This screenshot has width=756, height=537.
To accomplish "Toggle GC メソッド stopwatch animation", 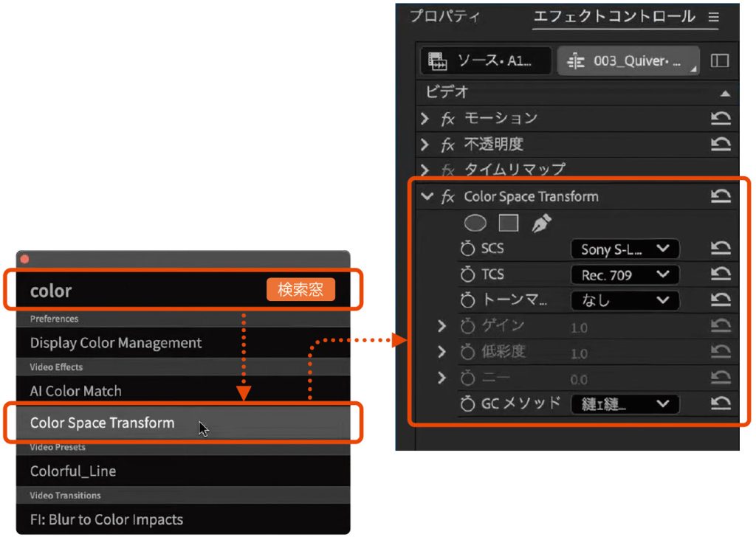I will (467, 403).
